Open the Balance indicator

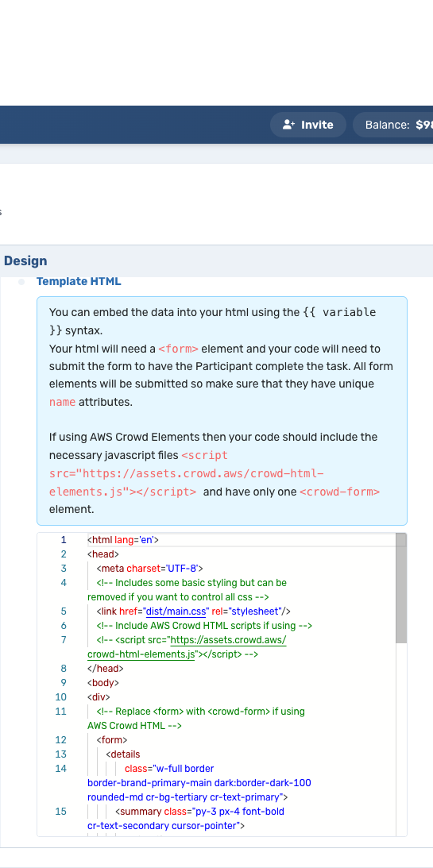pyautogui.click(x=394, y=125)
